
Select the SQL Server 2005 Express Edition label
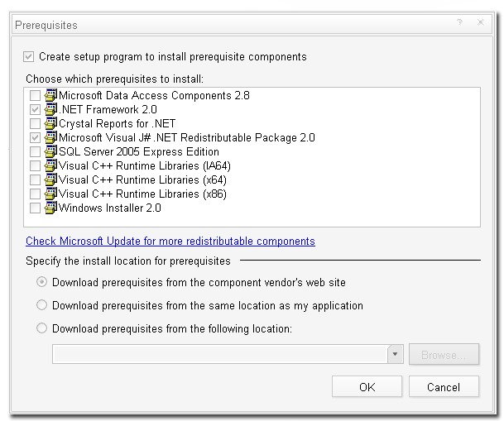pos(139,152)
